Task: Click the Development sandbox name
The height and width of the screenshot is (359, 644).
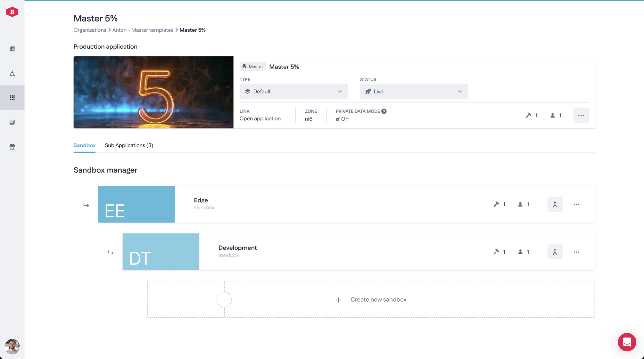Action: [x=237, y=248]
